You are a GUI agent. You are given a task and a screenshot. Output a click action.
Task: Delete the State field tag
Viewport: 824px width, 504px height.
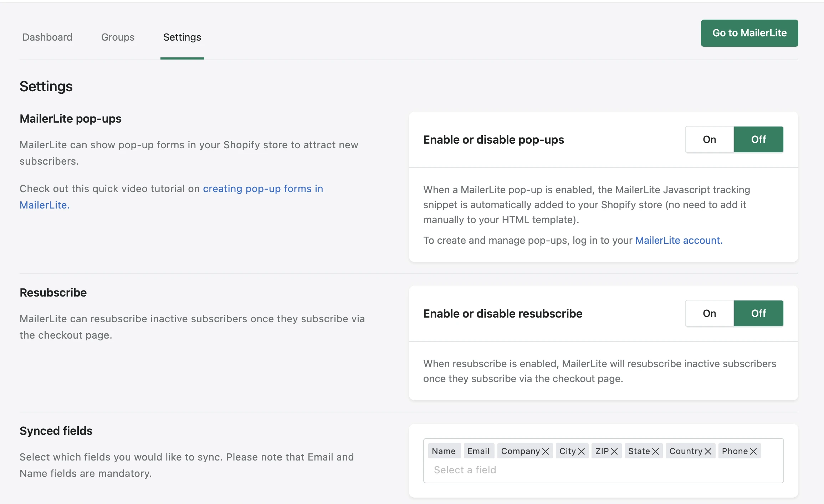655,451
